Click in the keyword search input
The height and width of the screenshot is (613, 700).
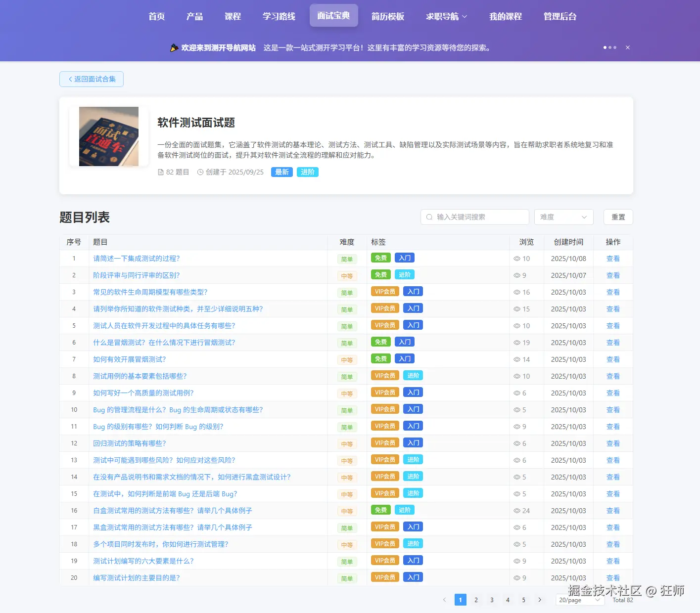[475, 217]
